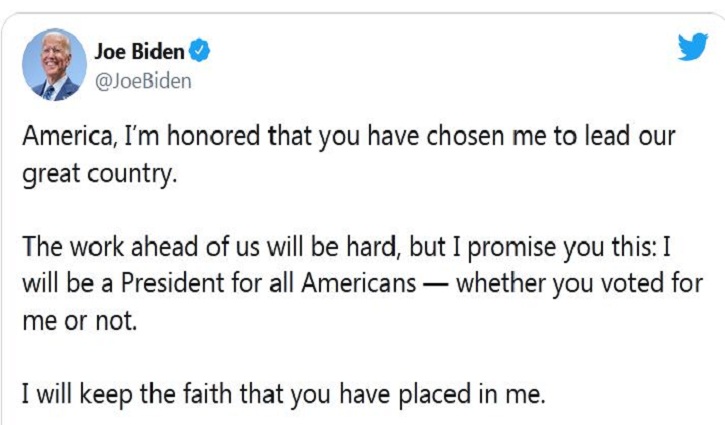
Task: Click the phrase "chosen me to lead our"
Action: pos(550,136)
